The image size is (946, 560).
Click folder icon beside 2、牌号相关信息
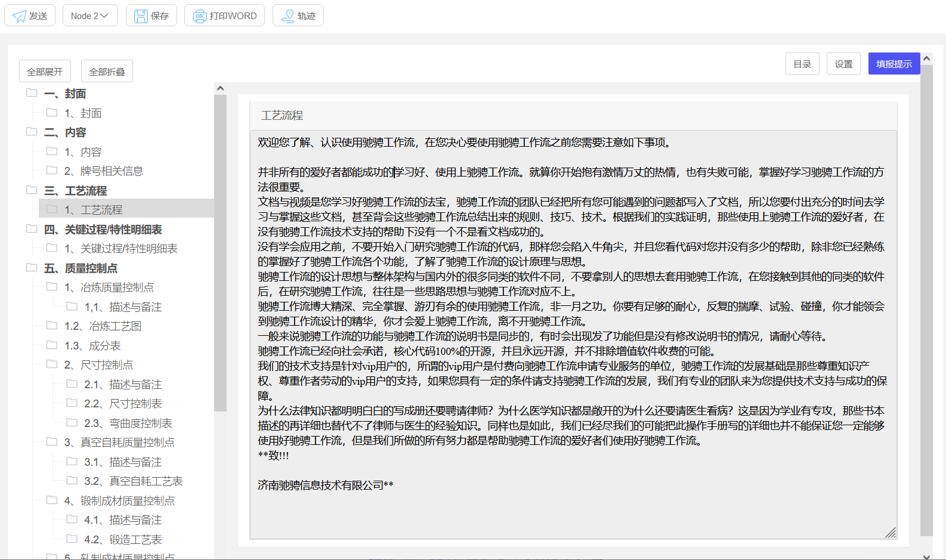coord(52,170)
